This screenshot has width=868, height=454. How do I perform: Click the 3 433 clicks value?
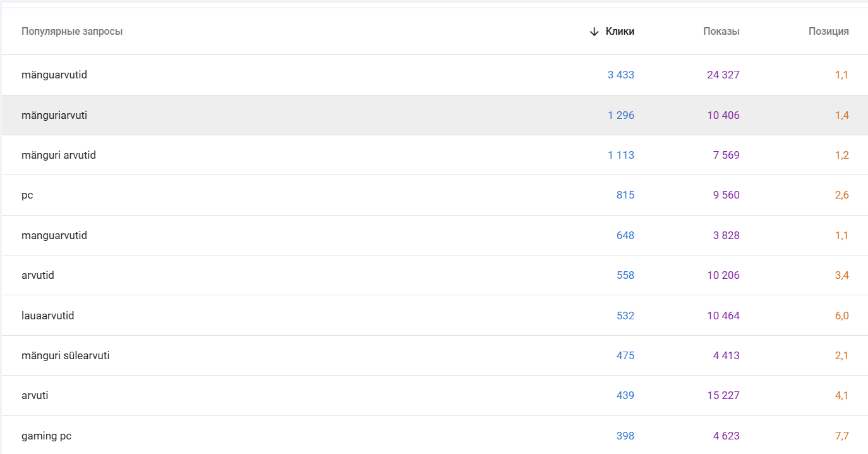pyautogui.click(x=620, y=75)
